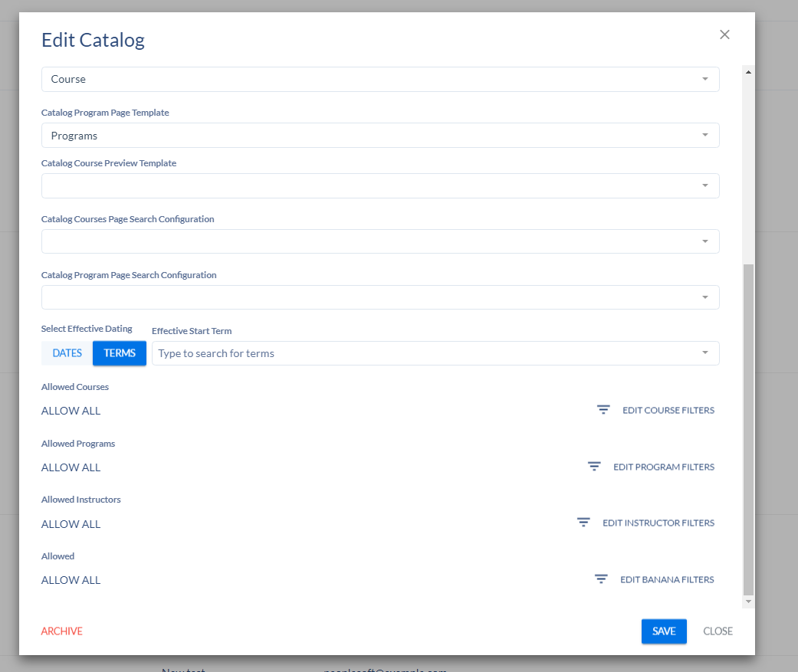The image size is (798, 672).
Task: Open EDIT PROGRAM FILTERS
Action: 664,467
